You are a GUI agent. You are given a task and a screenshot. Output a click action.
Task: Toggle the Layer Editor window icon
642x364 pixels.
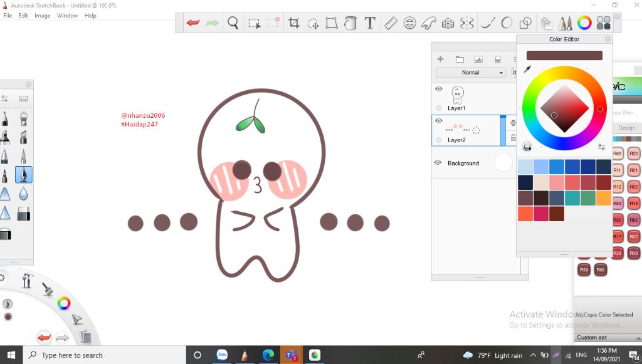click(546, 23)
